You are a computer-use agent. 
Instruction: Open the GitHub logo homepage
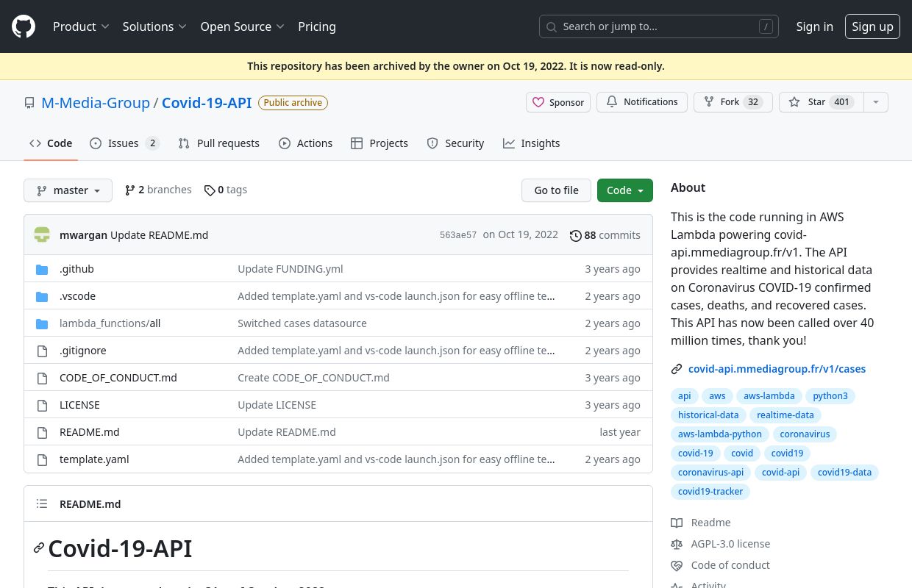[24, 26]
